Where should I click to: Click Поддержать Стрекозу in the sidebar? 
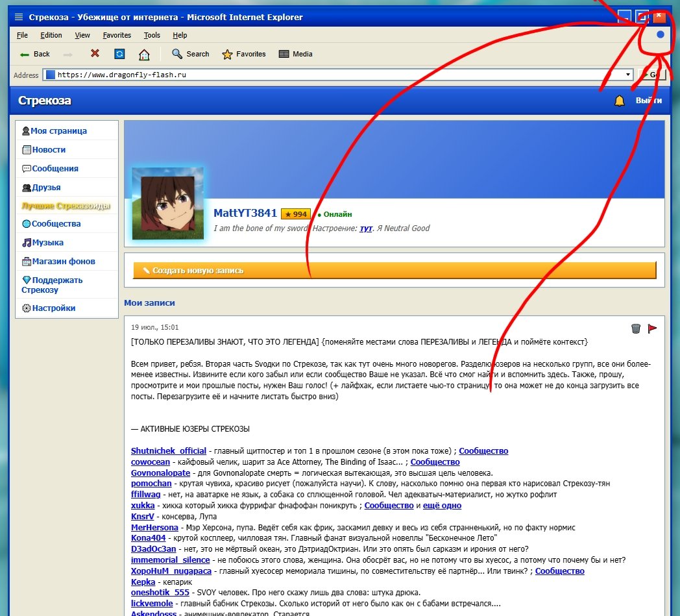pos(67,284)
